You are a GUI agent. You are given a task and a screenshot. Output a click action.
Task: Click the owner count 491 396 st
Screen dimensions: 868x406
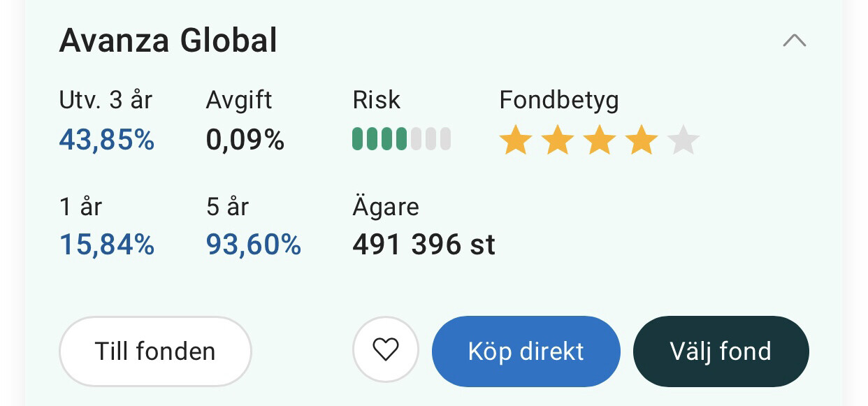[x=424, y=245]
